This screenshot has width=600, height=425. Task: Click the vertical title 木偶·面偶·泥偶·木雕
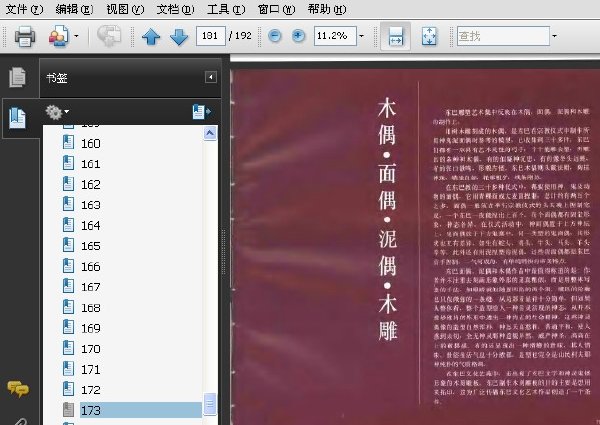tap(387, 220)
